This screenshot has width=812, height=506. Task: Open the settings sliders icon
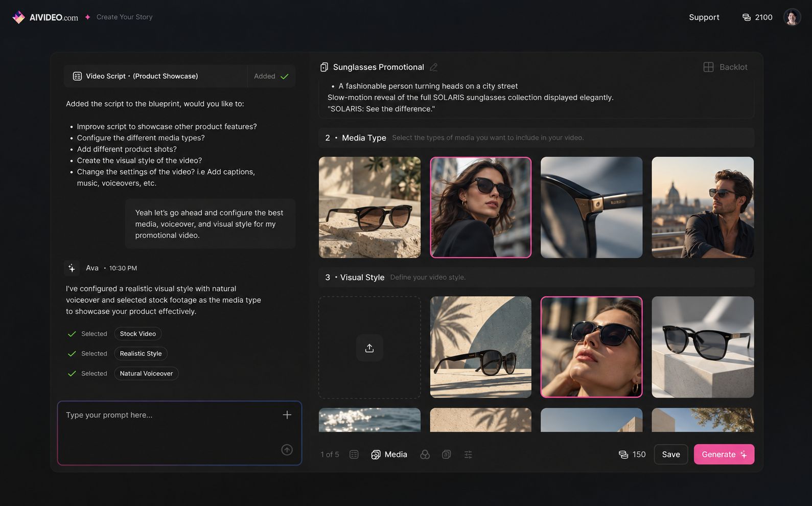coord(468,454)
